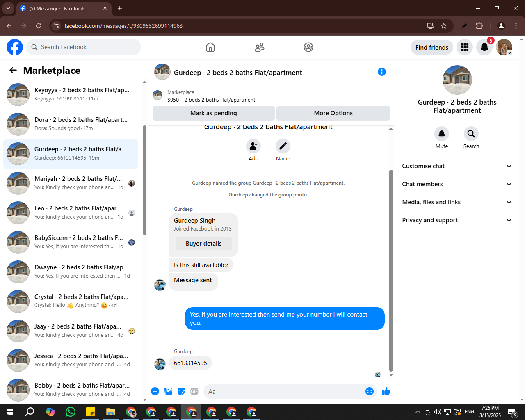Open Buyer details for Gurdeep Singh
The width and height of the screenshot is (525, 420).
(x=203, y=244)
